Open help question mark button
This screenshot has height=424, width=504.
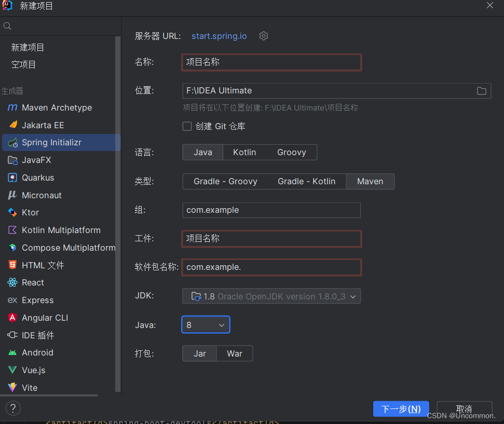(x=13, y=408)
